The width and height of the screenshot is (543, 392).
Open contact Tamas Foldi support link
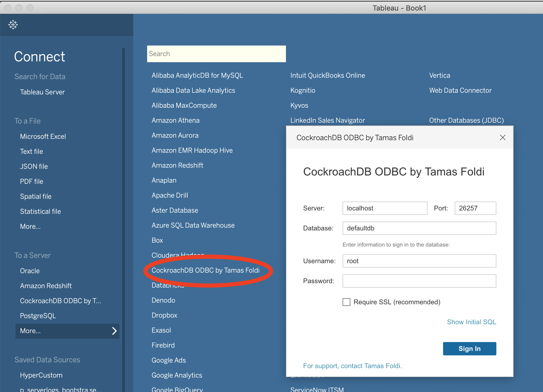(352, 366)
